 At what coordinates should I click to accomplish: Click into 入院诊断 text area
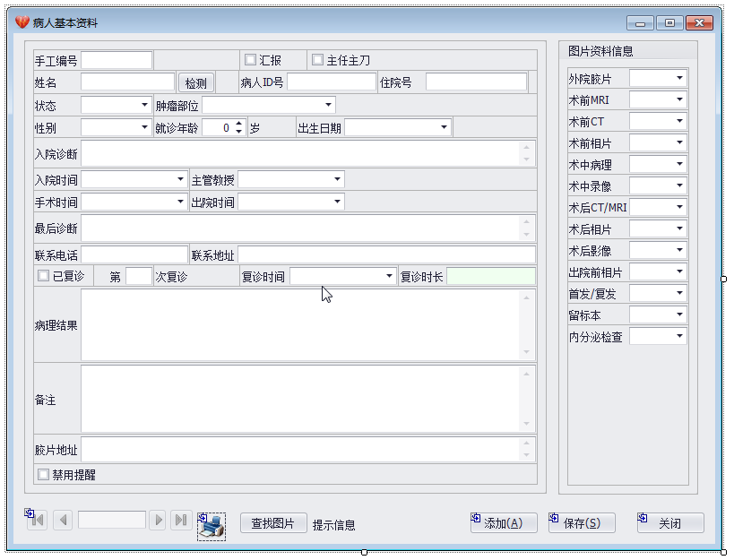(300, 153)
